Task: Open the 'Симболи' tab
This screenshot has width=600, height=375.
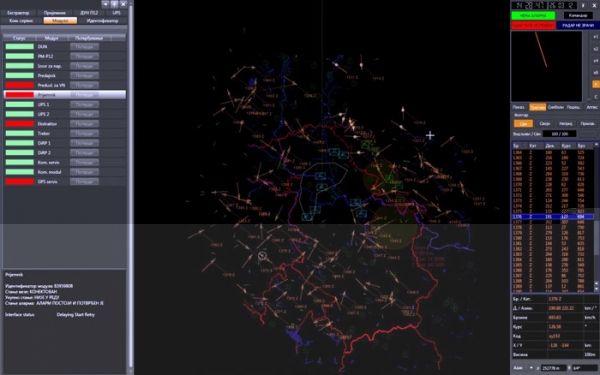Action: tap(556, 107)
